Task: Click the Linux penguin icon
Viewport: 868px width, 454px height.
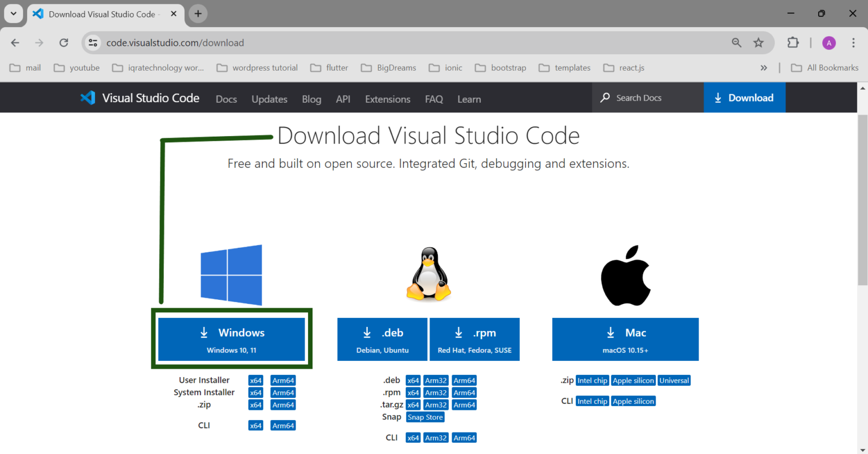Action: 428,274
